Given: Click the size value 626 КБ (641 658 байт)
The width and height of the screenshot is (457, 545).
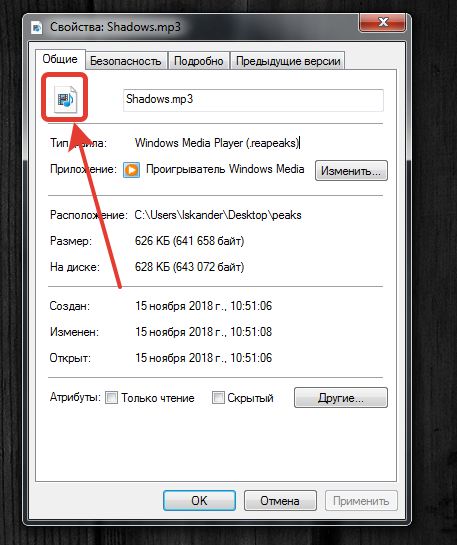Looking at the screenshot, I should pos(189,241).
